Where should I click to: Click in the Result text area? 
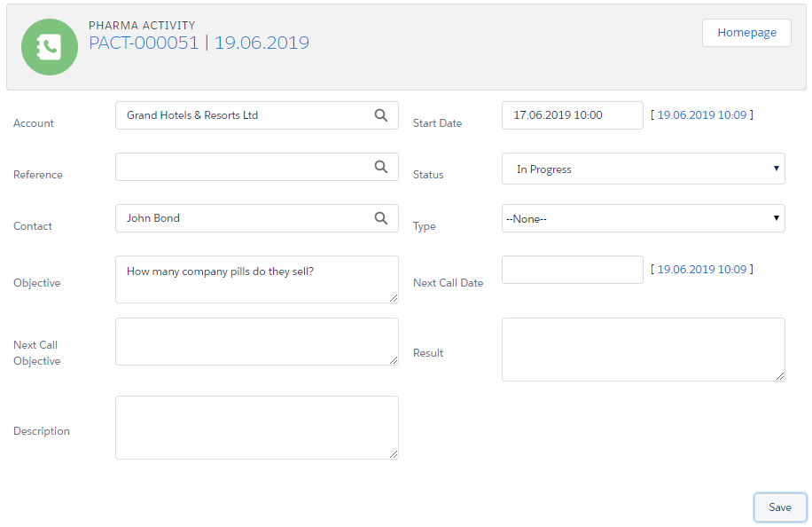(x=643, y=350)
